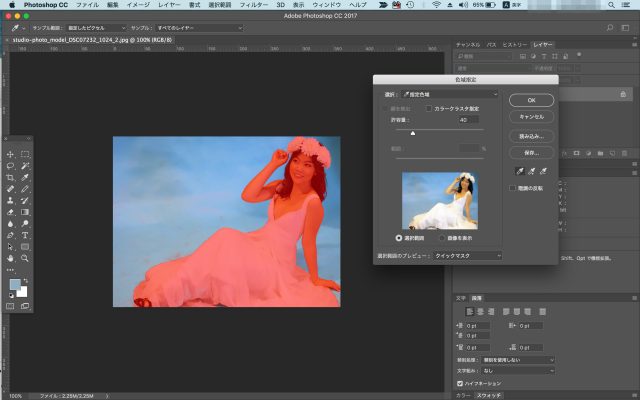The height and width of the screenshot is (400, 640).
Task: Click the キャンセル button
Action: pyautogui.click(x=531, y=116)
